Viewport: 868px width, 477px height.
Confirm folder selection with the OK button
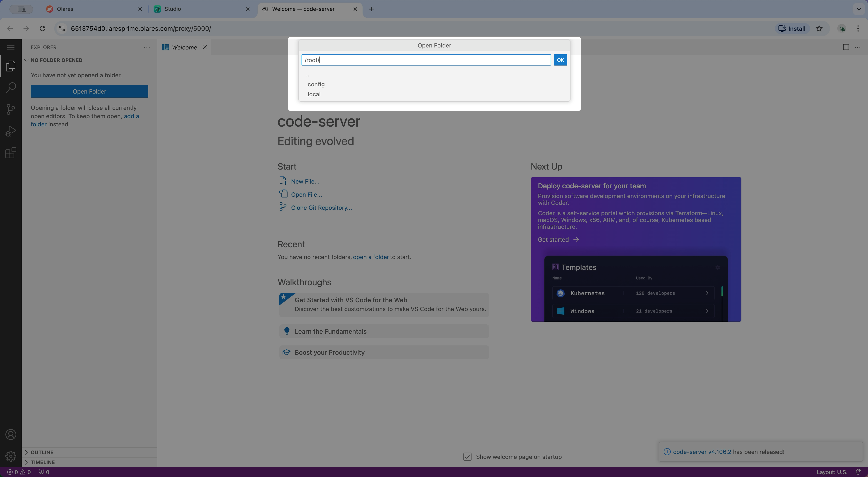coord(560,60)
